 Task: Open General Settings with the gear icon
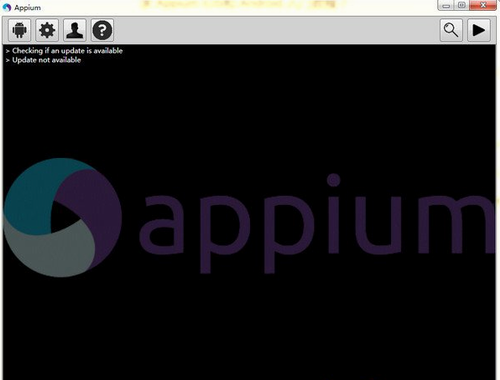(x=47, y=30)
